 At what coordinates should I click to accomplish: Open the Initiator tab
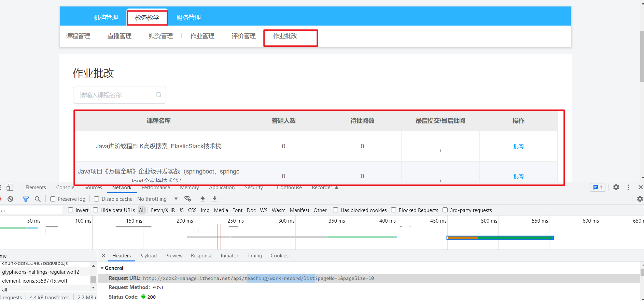229,256
